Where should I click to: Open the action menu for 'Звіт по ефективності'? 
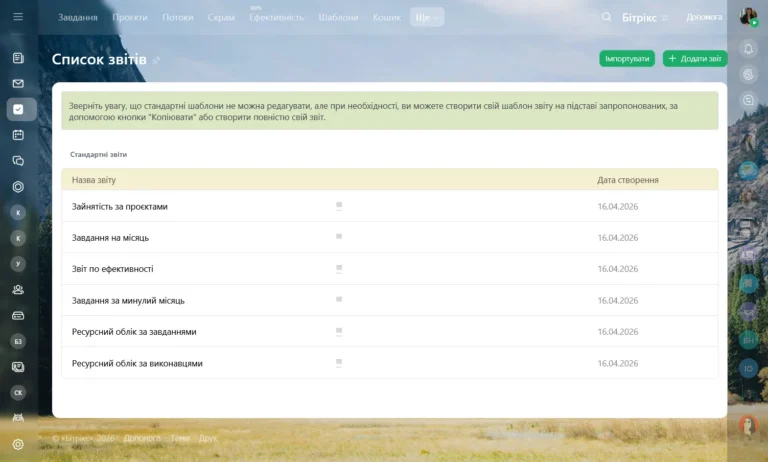[x=339, y=269]
